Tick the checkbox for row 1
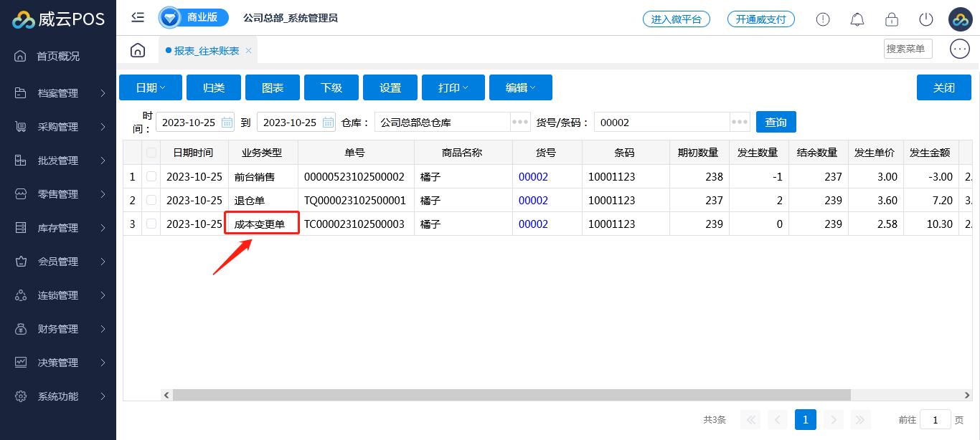 point(151,176)
